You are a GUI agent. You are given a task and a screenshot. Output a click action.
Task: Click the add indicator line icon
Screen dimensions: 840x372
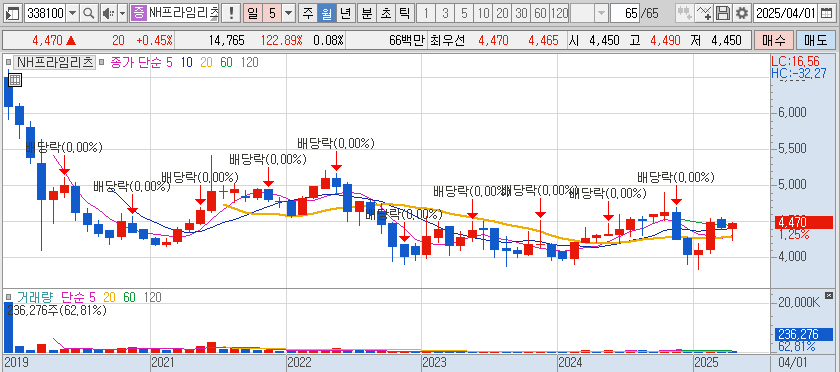click(705, 13)
